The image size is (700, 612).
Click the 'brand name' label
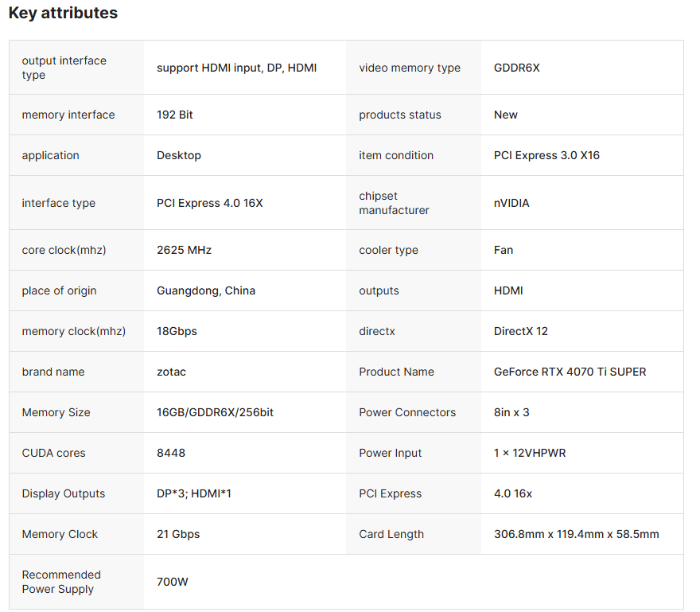pyautogui.click(x=53, y=372)
